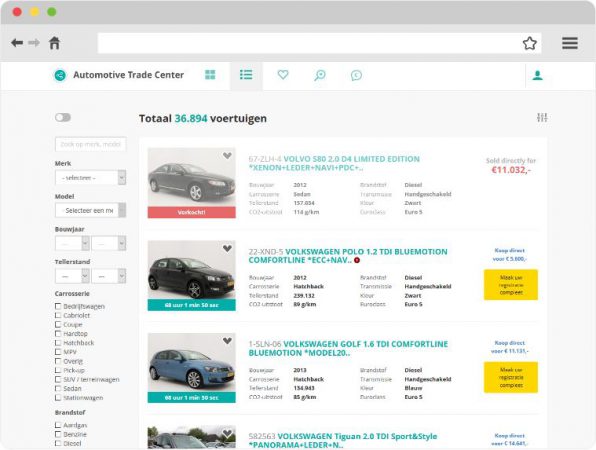Open the Model dropdown
The image size is (596, 450).
(x=90, y=210)
